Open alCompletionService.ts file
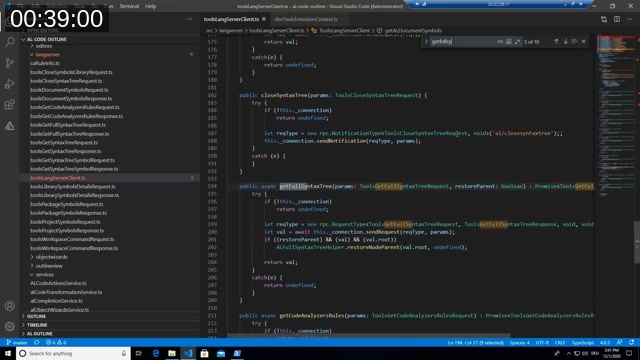640x360 pixels. (x=56, y=301)
